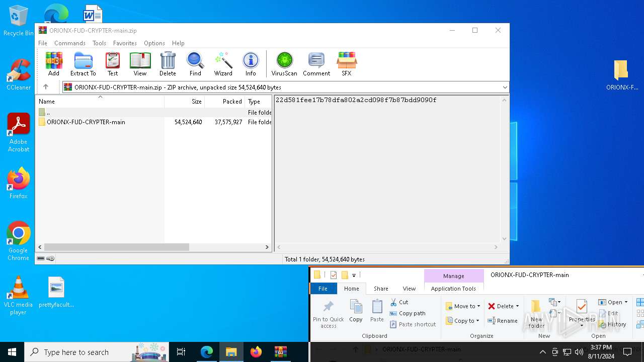Switch to the Share tab in Explorer
This screenshot has width=644, height=362.
381,289
